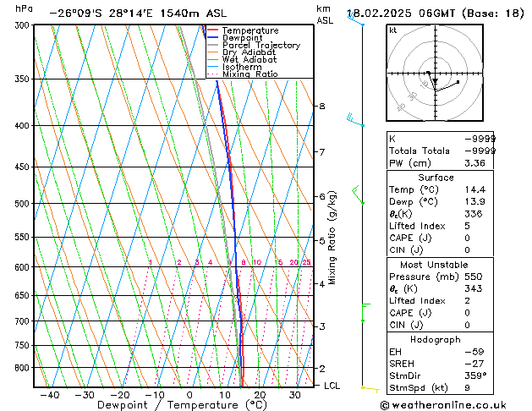
Task: Click the green wind barb near 700 hPa
Action: click(363, 312)
